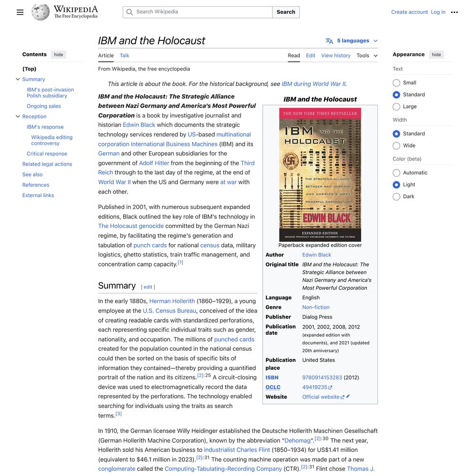Open International Business Machines link
This screenshot has width=476, height=476.
click(x=174, y=144)
